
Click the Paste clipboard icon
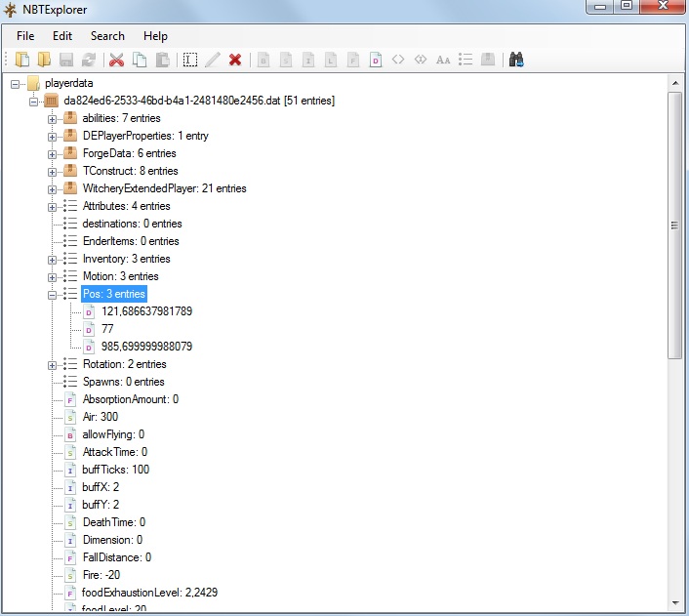[x=163, y=60]
